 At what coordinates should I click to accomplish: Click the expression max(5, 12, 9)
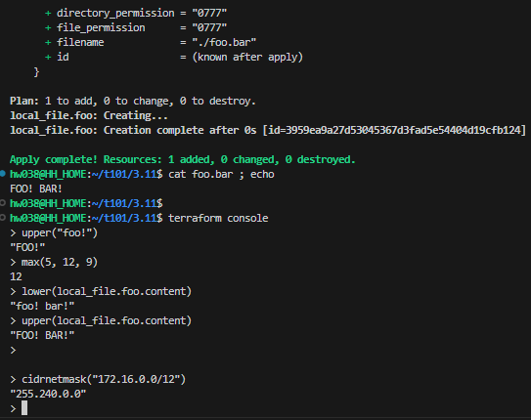coord(60,262)
